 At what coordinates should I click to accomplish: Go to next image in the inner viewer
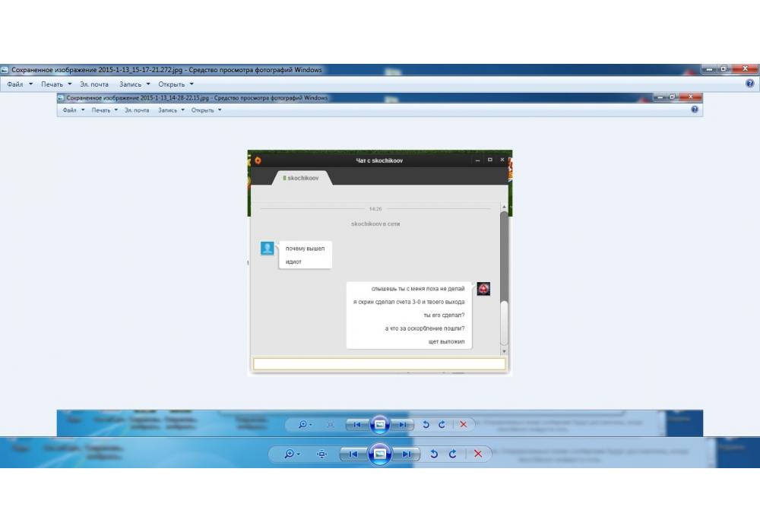[402, 425]
